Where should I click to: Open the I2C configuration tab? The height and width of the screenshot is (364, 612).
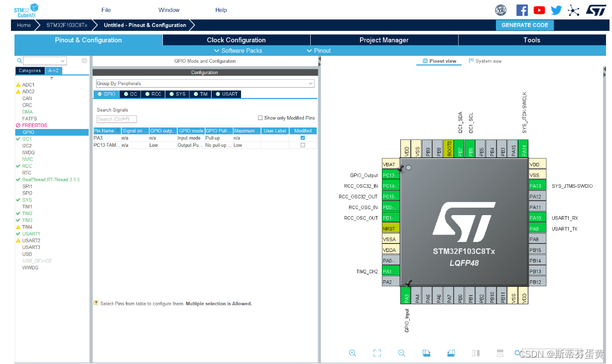pyautogui.click(x=130, y=94)
